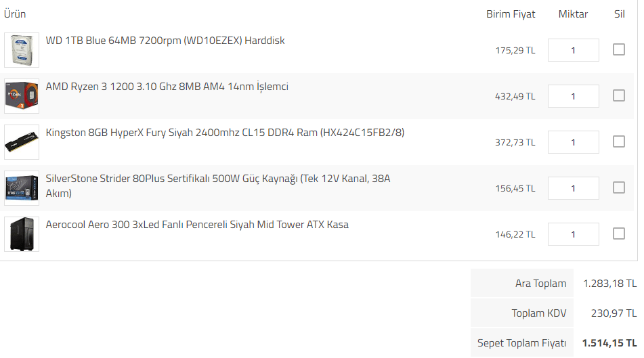The height and width of the screenshot is (358, 644).
Task: Open the AMD Ryzen 3 1200 product link
Action: click(x=167, y=87)
